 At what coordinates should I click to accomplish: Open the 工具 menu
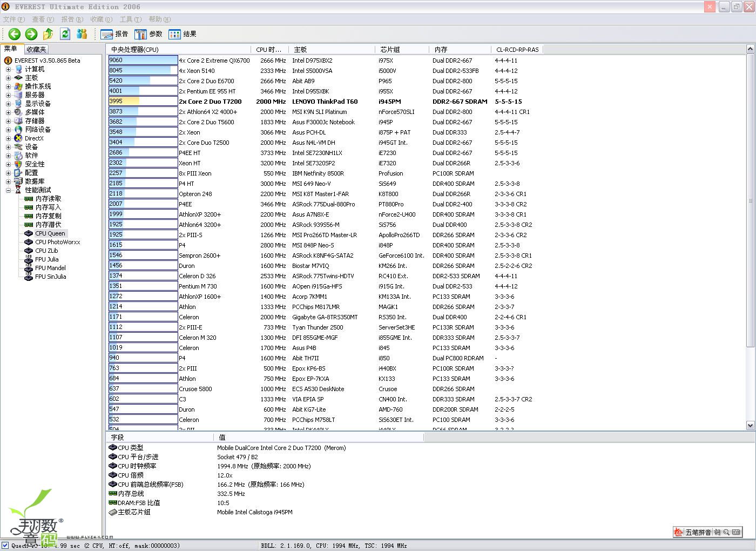(130, 19)
